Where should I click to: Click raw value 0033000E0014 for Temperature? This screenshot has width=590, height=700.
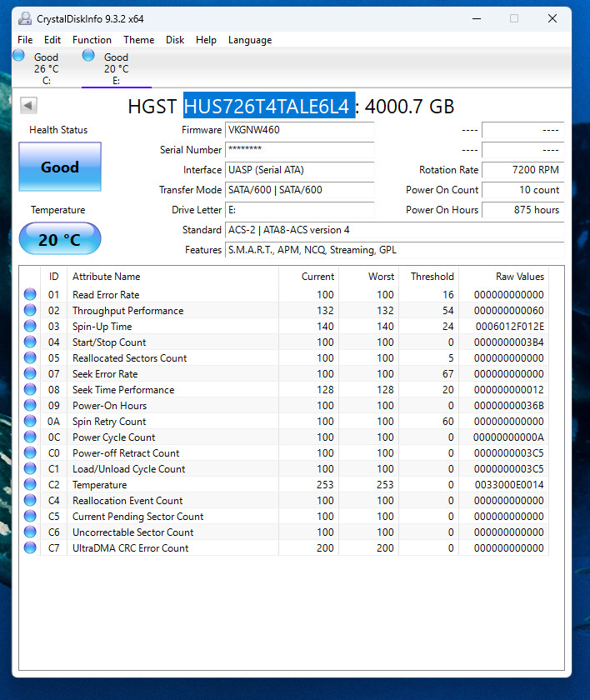point(509,485)
